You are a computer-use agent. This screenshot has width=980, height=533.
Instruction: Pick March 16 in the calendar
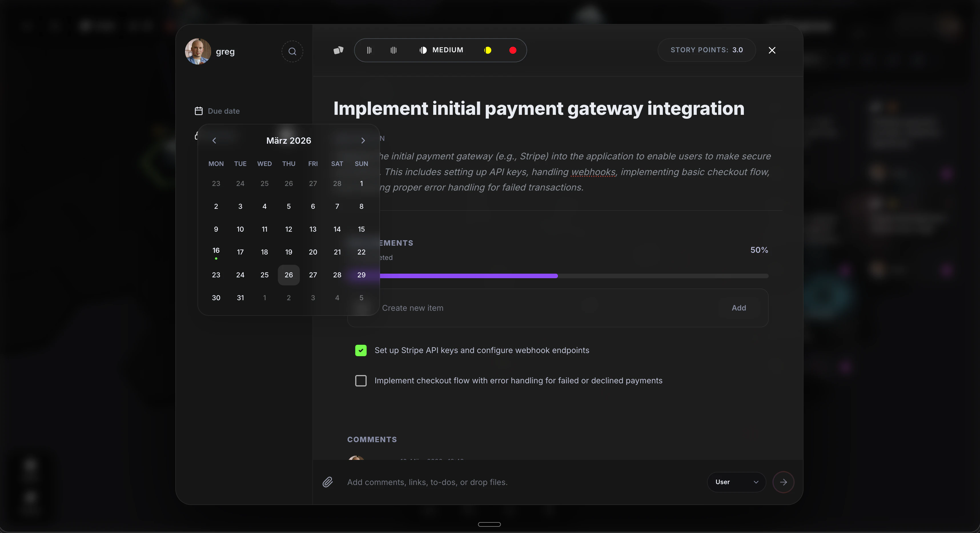216,251
